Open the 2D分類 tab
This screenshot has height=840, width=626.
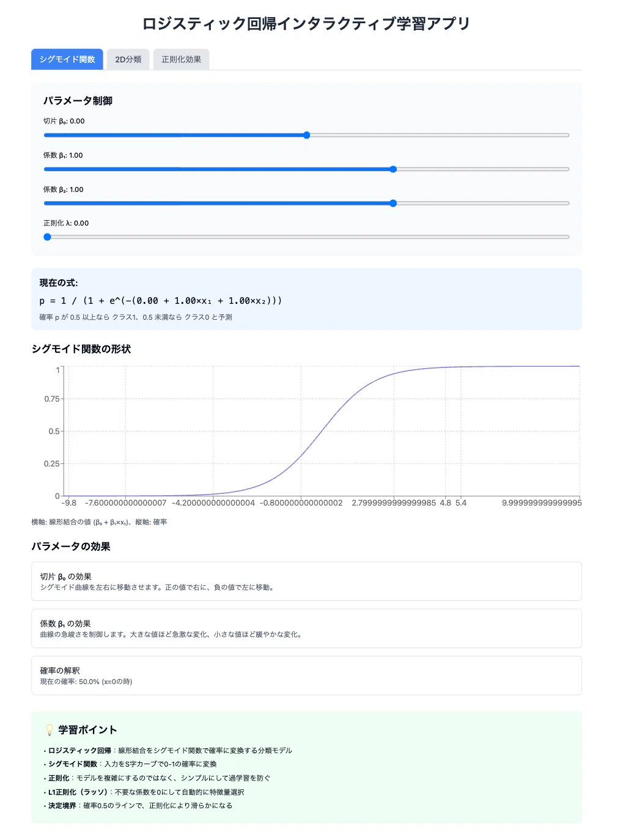[128, 59]
